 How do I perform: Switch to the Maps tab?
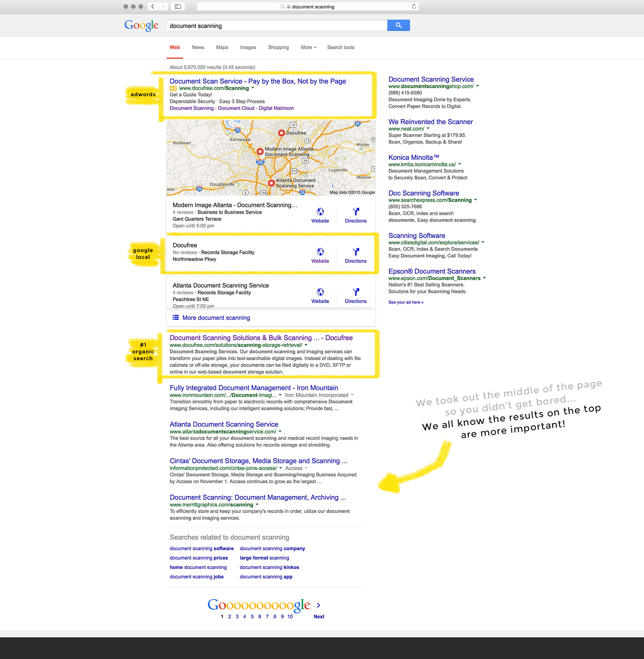(222, 47)
